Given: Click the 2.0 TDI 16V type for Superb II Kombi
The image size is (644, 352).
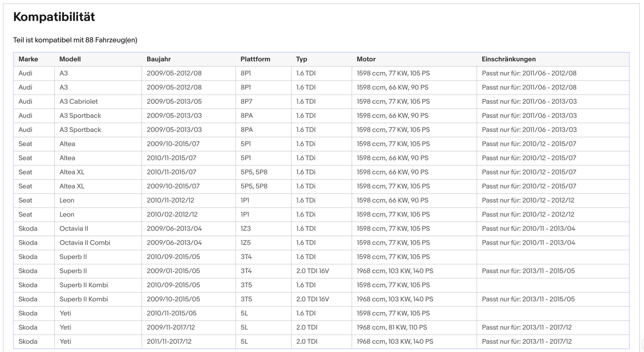Looking at the screenshot, I should click(321, 299).
